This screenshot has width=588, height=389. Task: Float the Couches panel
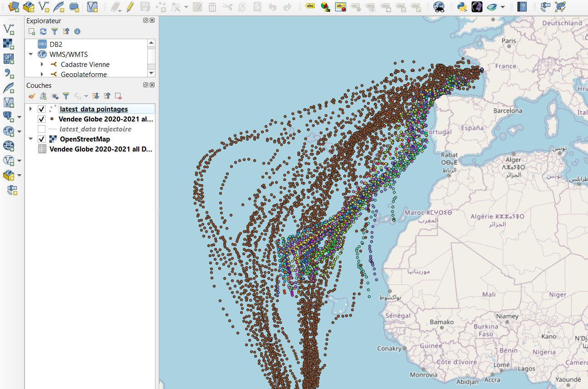point(146,85)
